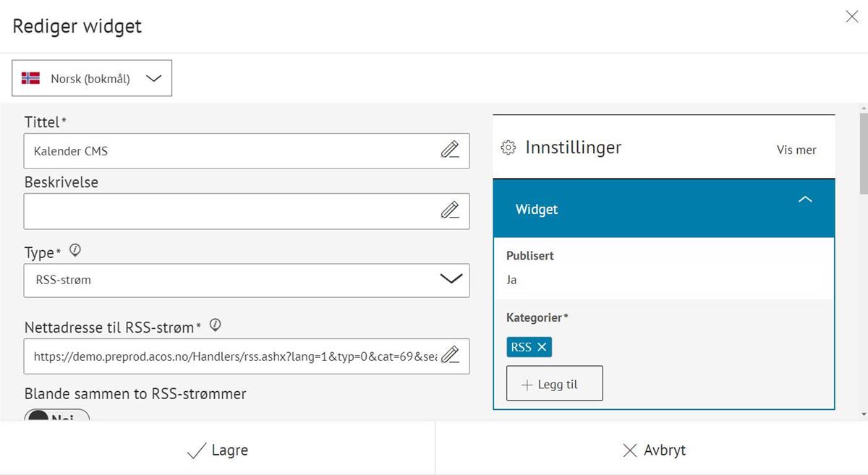This screenshot has width=868, height=475.
Task: Close the Rediger widget dialog
Action: coord(852,17)
